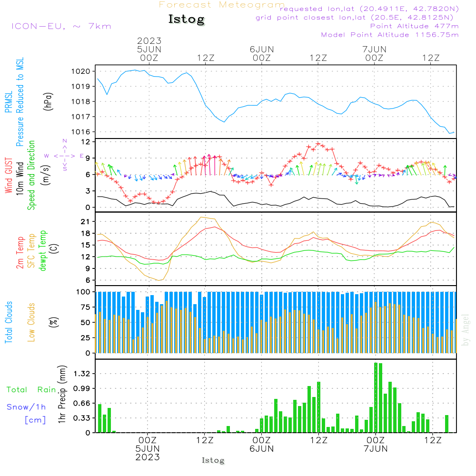Click the 21 temperature axis tick
The height and width of the screenshot is (476, 476).
pos(85,222)
